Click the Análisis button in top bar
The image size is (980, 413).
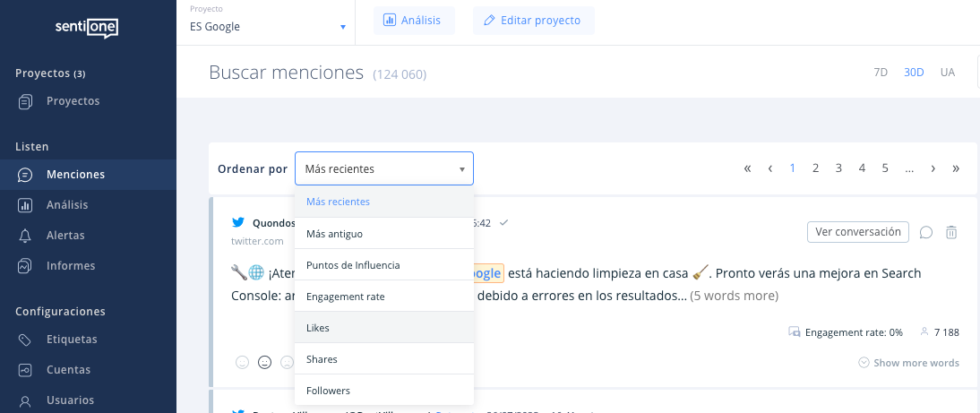(x=413, y=21)
